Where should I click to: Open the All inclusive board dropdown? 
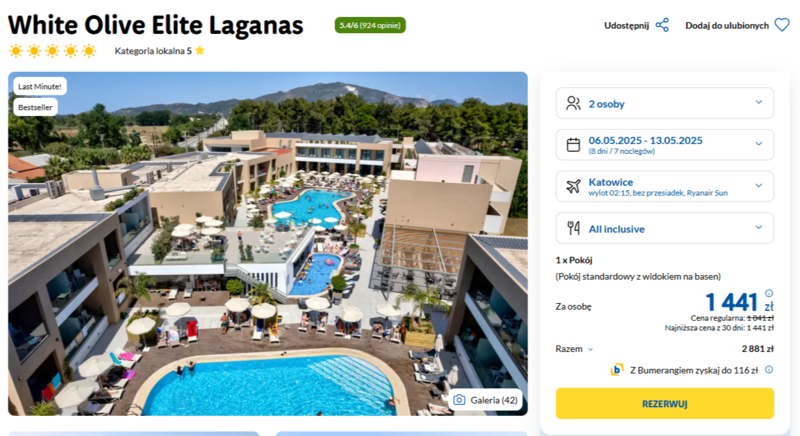tap(664, 228)
